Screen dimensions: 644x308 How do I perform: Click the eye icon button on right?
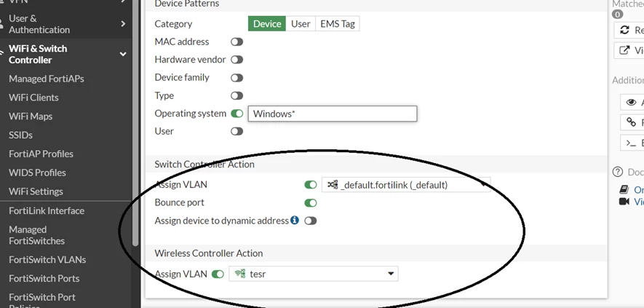click(632, 102)
